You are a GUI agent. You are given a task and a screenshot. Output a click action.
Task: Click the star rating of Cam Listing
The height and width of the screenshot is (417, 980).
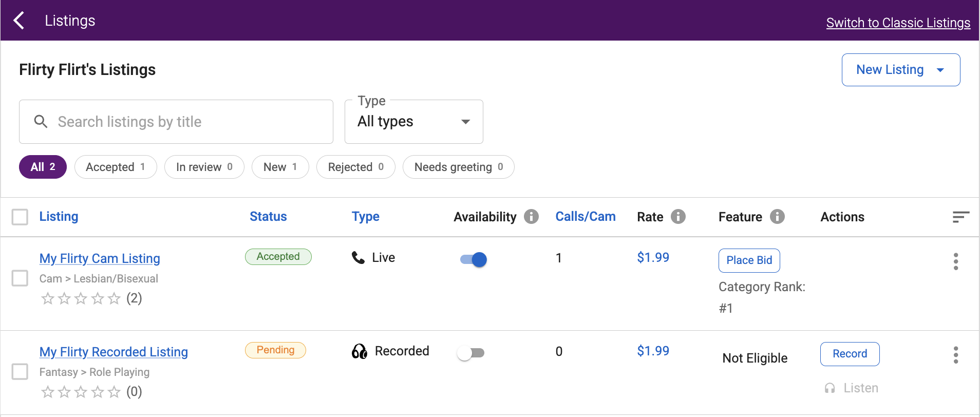tap(81, 298)
